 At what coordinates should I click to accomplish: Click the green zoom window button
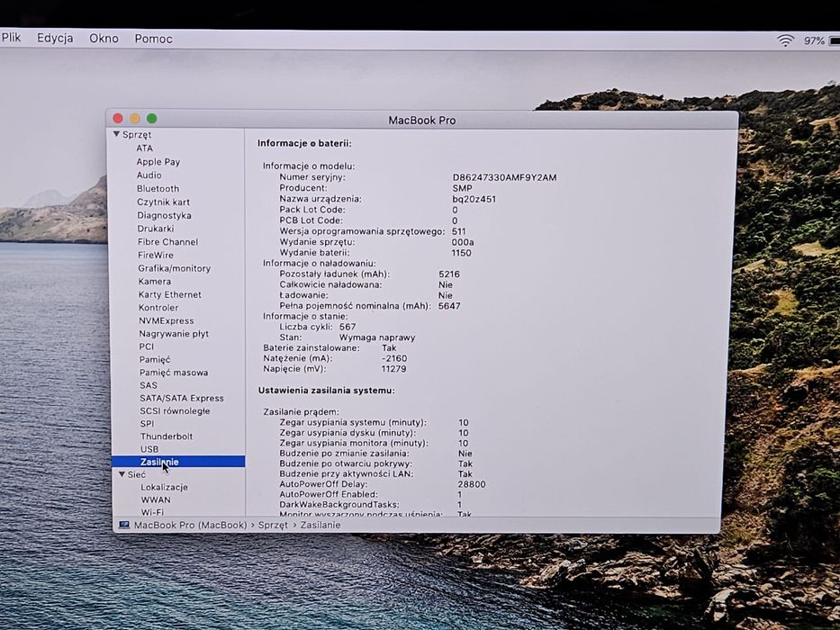tap(151, 119)
